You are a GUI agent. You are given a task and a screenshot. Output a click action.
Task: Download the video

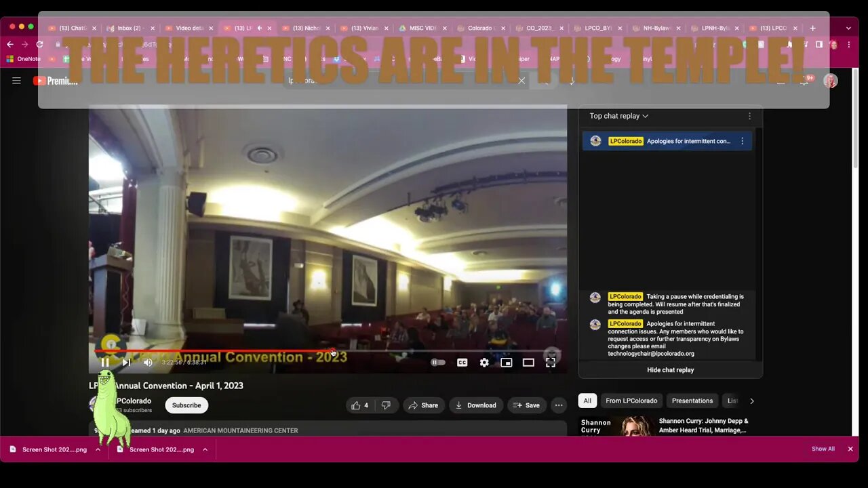tap(475, 405)
